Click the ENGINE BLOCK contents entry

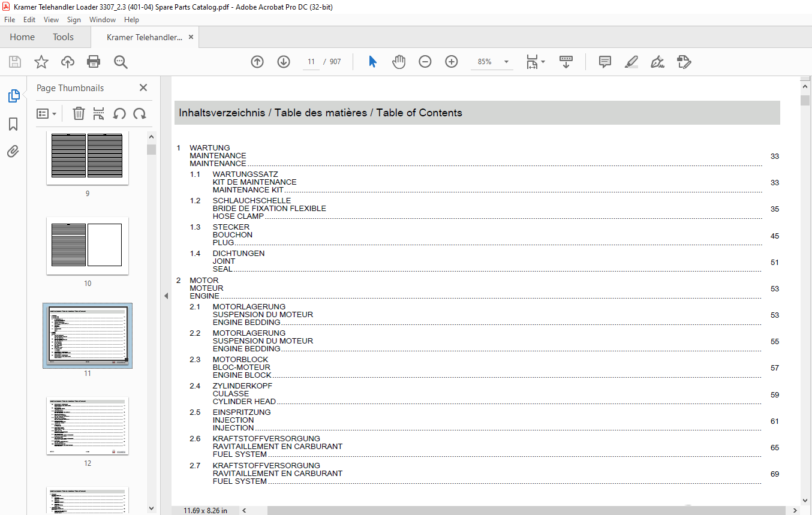coord(242,375)
